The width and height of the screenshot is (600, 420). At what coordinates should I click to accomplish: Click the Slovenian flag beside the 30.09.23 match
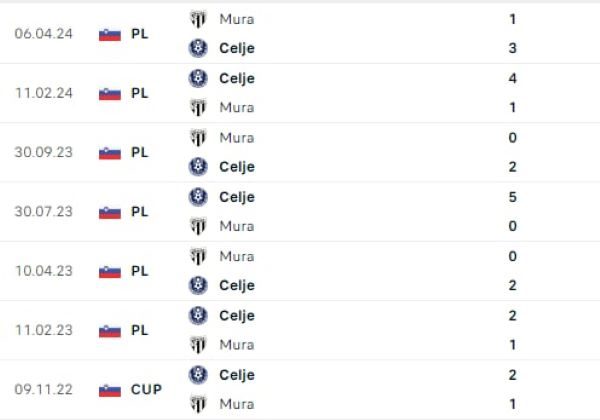click(x=110, y=152)
